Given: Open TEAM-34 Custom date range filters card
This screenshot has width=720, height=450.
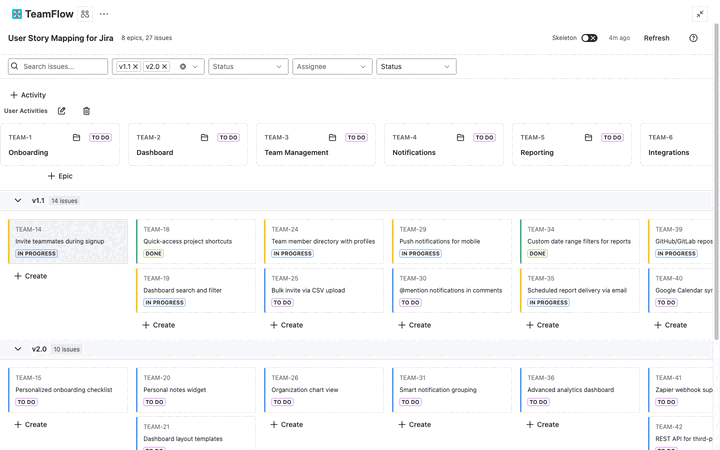Looking at the screenshot, I should (579, 241).
